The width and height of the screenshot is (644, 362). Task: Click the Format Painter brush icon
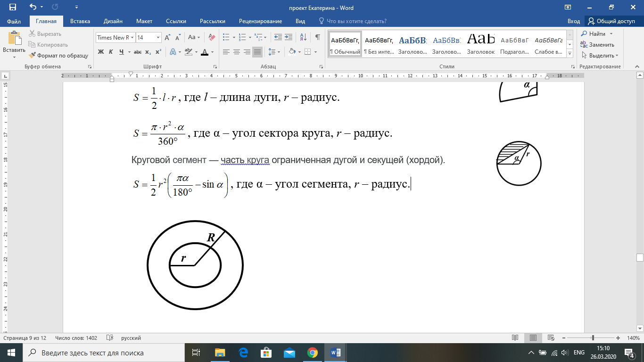32,55
